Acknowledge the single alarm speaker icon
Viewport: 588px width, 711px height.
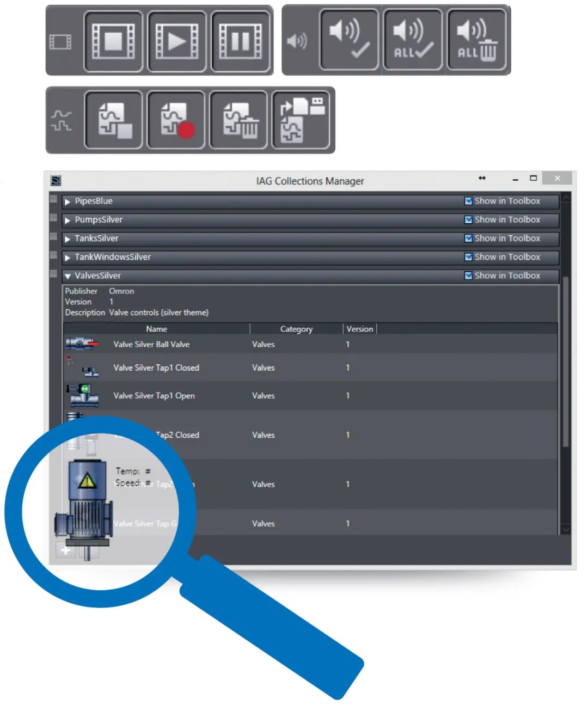(349, 40)
